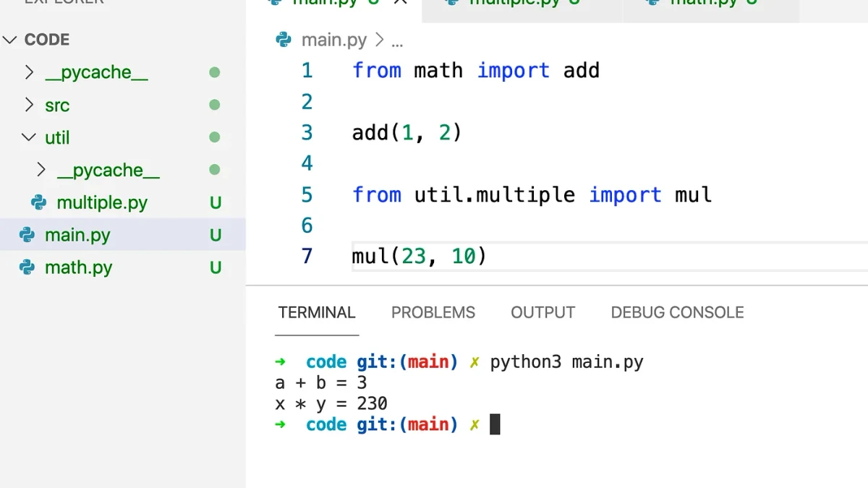Click the Python icon beside main.py in explorer

coord(27,235)
